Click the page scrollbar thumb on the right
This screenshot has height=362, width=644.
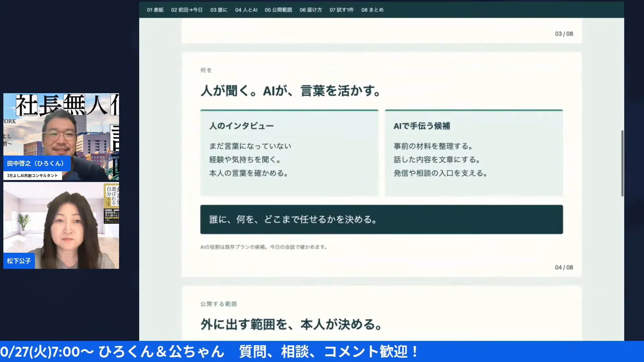pos(622,163)
